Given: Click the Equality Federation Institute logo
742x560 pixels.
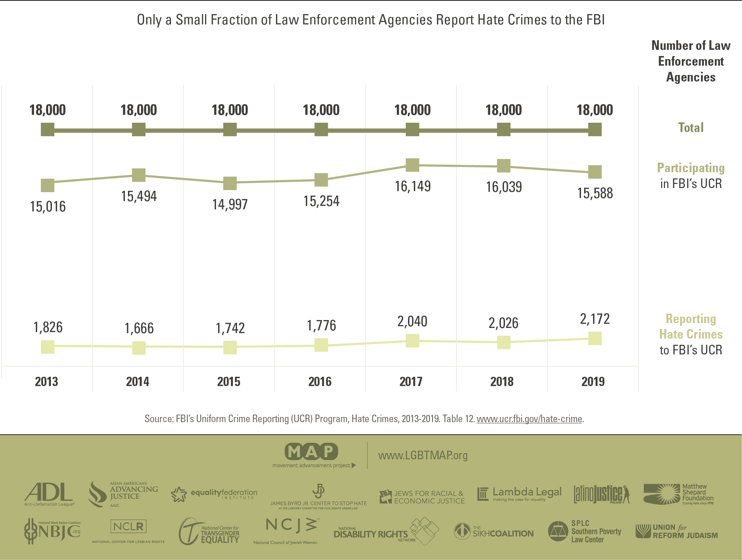Looking at the screenshot, I should coord(214,494).
